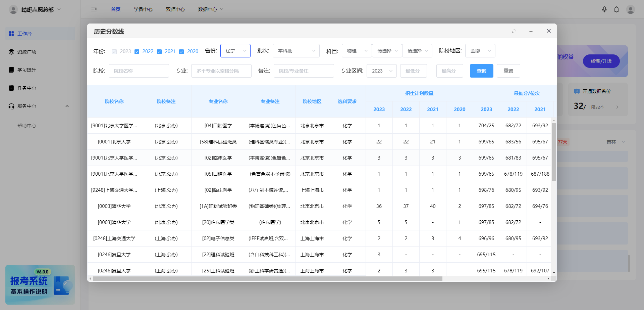This screenshot has width=644, height=310.
Task: Disable the 2020 year filter
Action: click(x=182, y=51)
